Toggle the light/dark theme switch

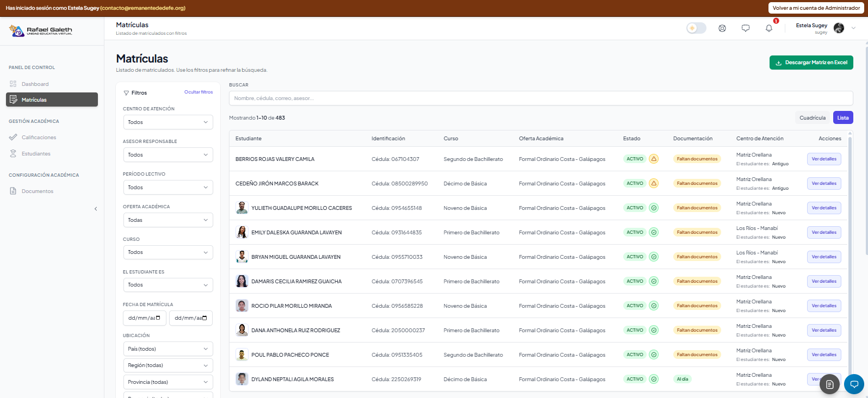pos(696,28)
